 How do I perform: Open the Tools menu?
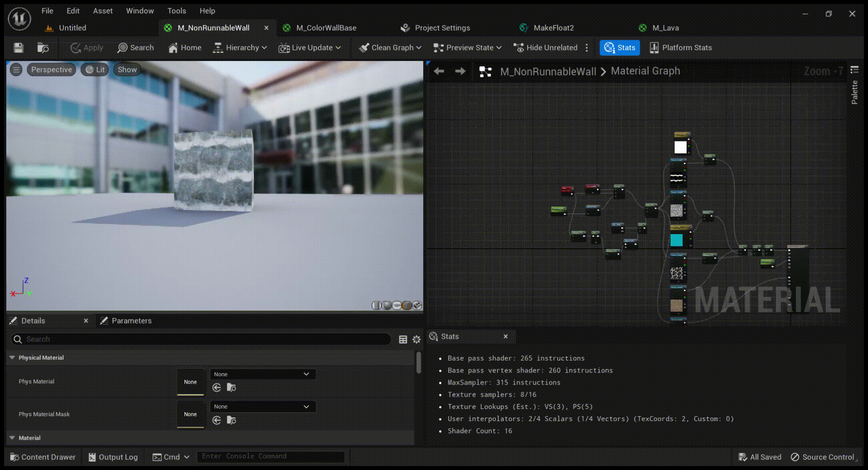coord(177,11)
